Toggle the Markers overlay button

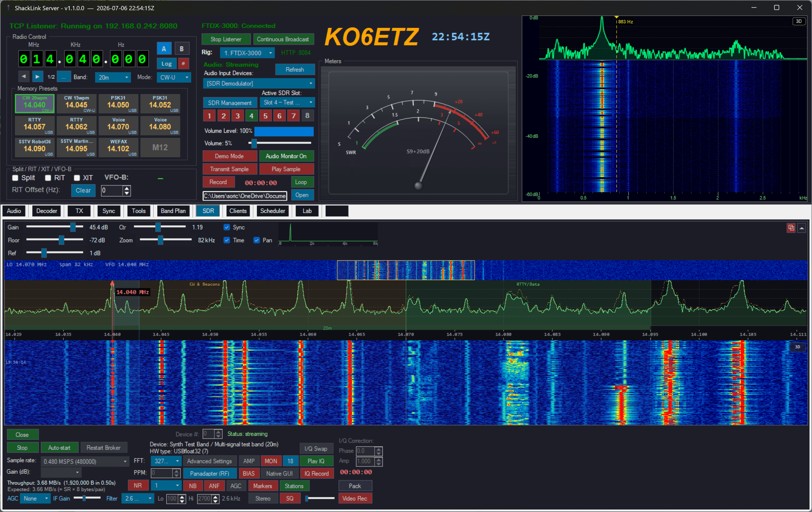pos(262,486)
